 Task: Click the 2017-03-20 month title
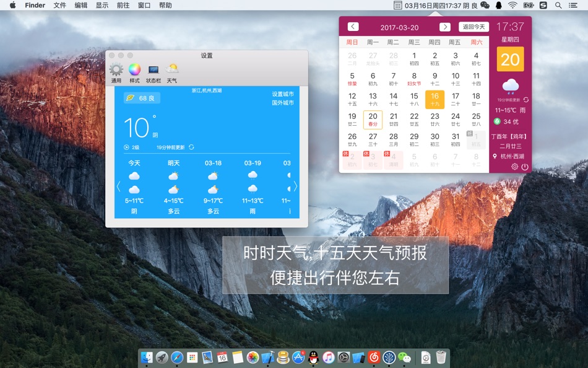click(x=399, y=27)
